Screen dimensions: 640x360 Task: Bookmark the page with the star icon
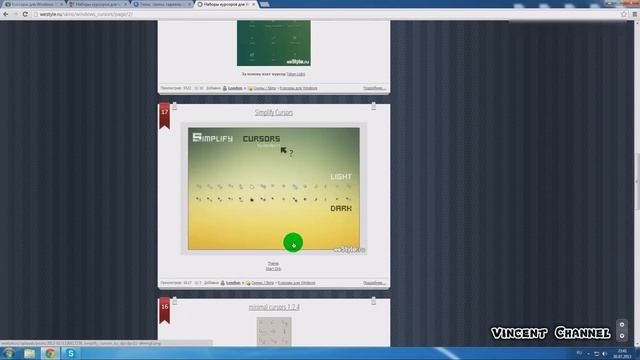624,14
